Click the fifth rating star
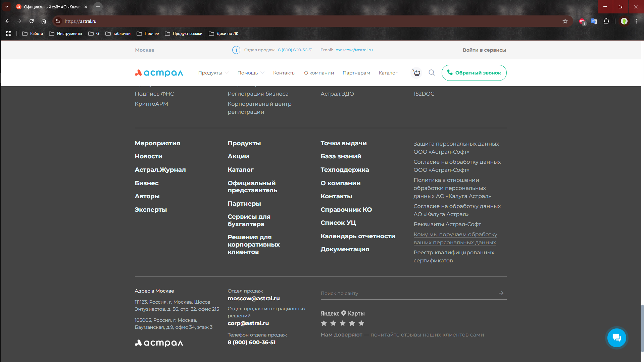Screen dimensions: 644x362 point(361,323)
